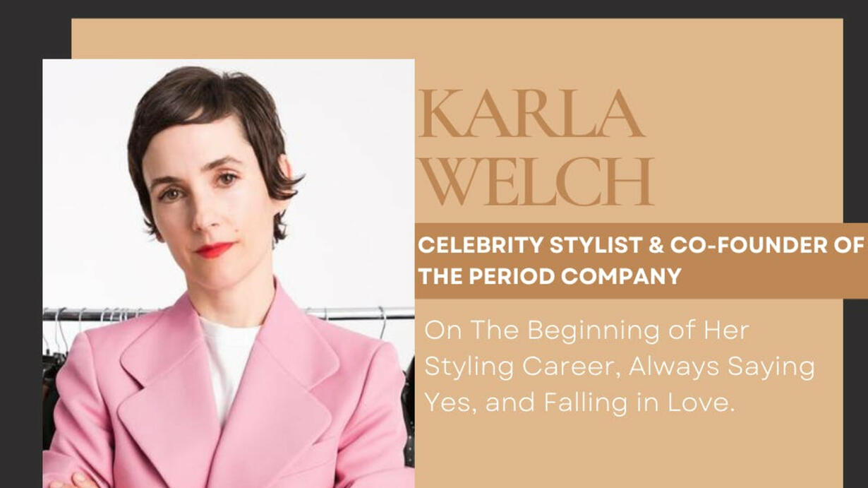Image resolution: width=868 pixels, height=488 pixels.
Task: Select the 'CELEBRITY STYLIST & CO-FOUNDER OF' line
Action: pos(641,245)
